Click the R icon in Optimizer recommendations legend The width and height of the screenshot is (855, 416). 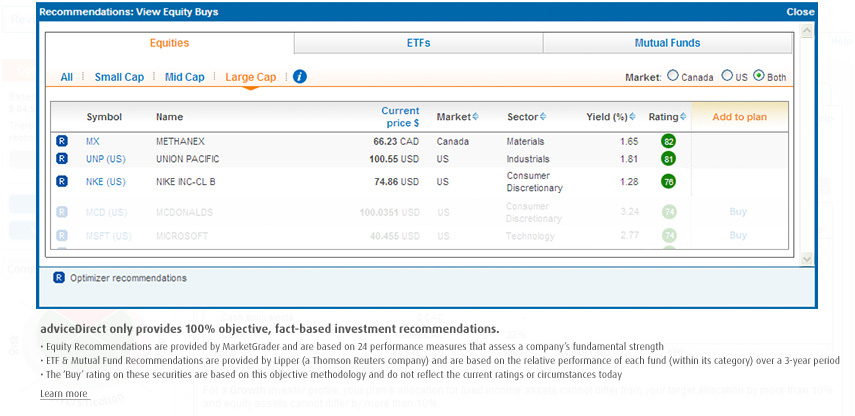point(59,278)
